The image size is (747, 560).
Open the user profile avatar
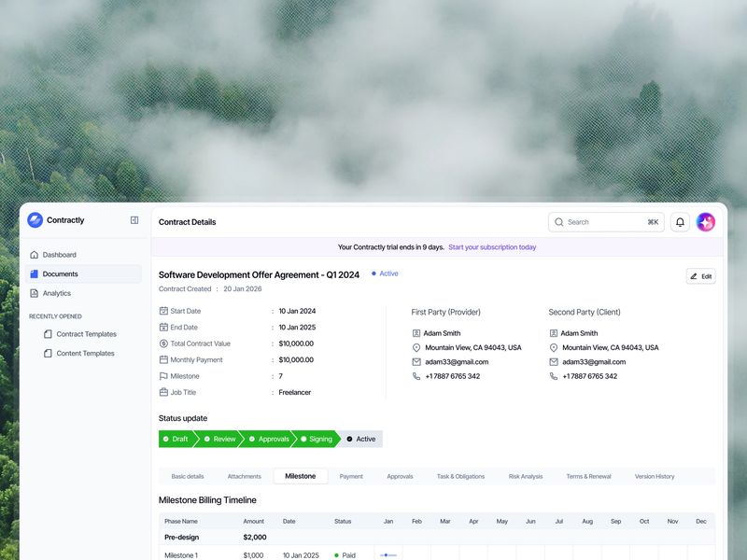(x=706, y=222)
